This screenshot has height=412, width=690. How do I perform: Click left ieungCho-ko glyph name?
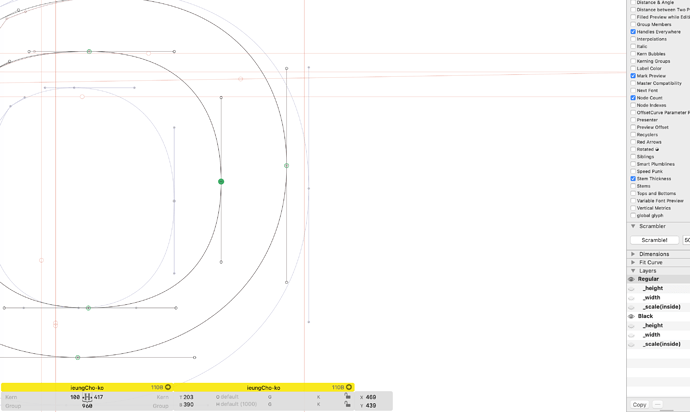click(87, 388)
